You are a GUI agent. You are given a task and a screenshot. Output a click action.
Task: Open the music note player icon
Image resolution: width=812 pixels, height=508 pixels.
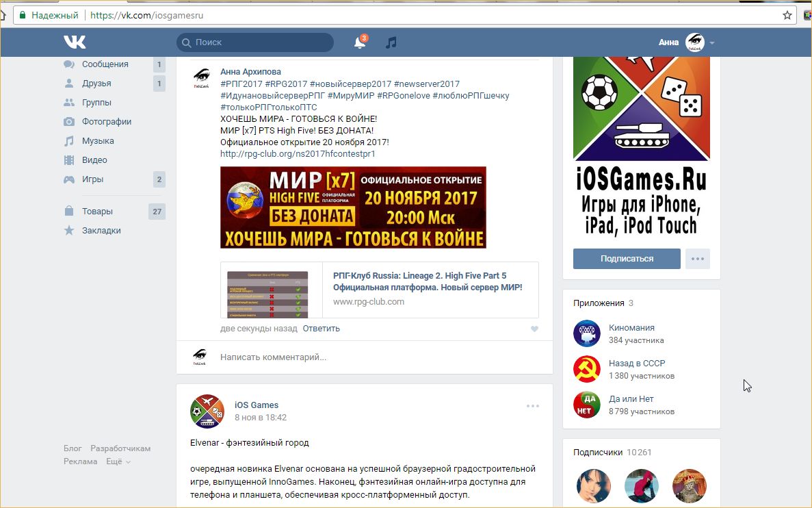point(391,42)
